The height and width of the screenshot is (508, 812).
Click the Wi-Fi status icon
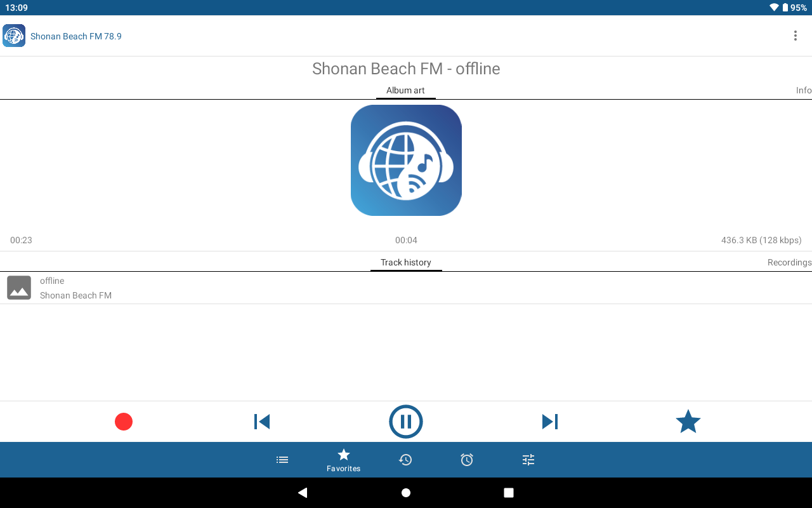[x=774, y=8]
